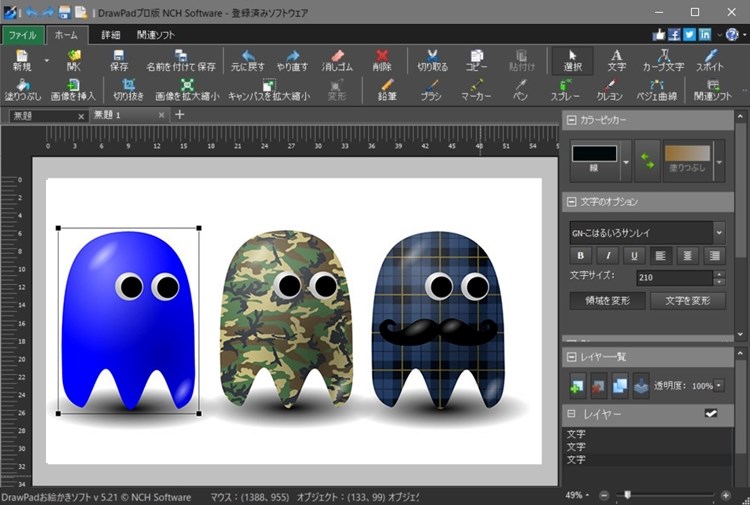Open the font name dropdown
Image resolution: width=750 pixels, height=505 pixels.
pyautogui.click(x=718, y=232)
